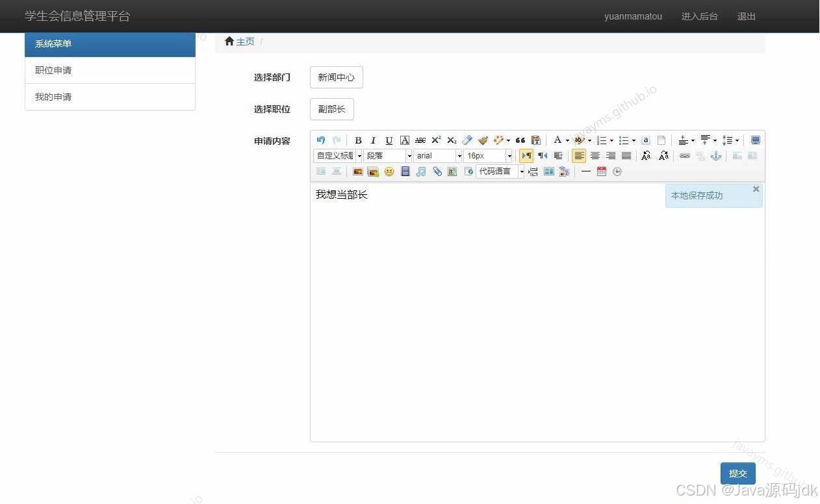The image size is (820, 504).
Task: Open the yuanmamatou user link
Action: (x=633, y=16)
